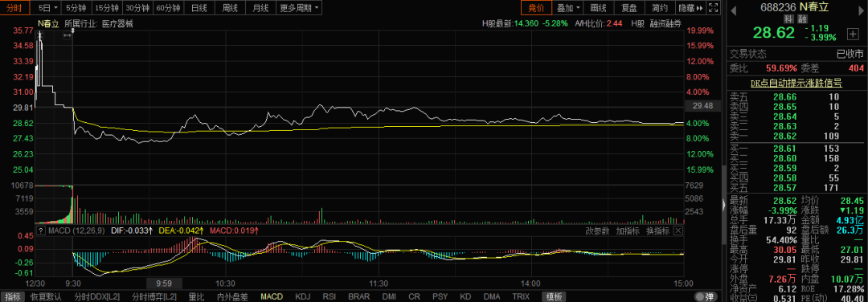Image resolution: width=868 pixels, height=302 pixels.
Task: Click the 科 (STAR board) badge
Action: point(788,18)
